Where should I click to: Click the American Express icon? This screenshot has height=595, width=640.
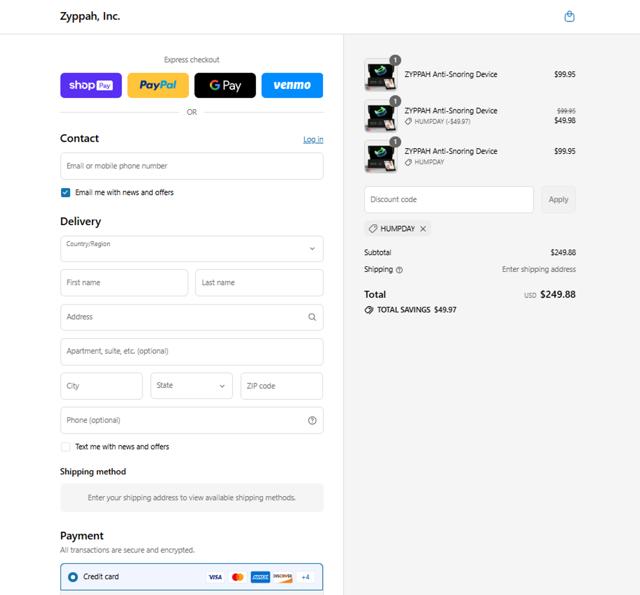click(260, 577)
